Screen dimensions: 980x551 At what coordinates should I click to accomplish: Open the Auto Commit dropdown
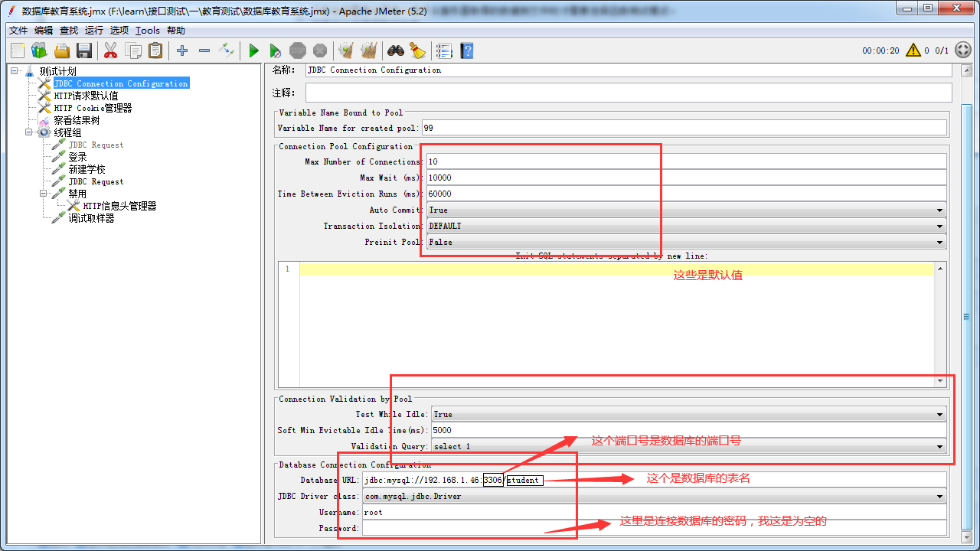click(687, 210)
